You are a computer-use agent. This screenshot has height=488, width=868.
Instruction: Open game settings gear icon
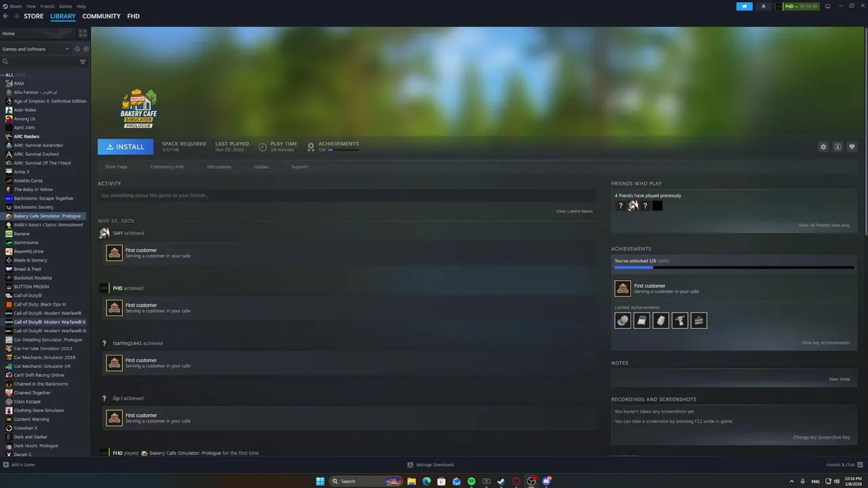pos(823,147)
